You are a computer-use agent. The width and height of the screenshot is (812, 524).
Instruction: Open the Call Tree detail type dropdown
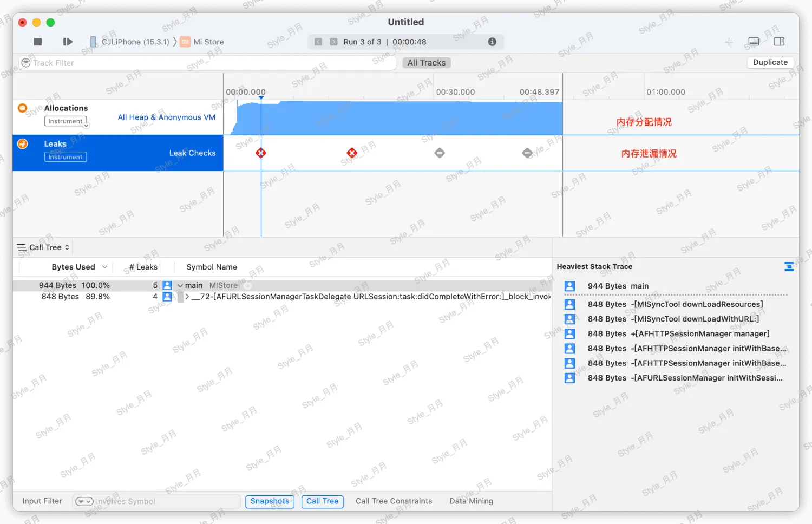click(x=44, y=247)
